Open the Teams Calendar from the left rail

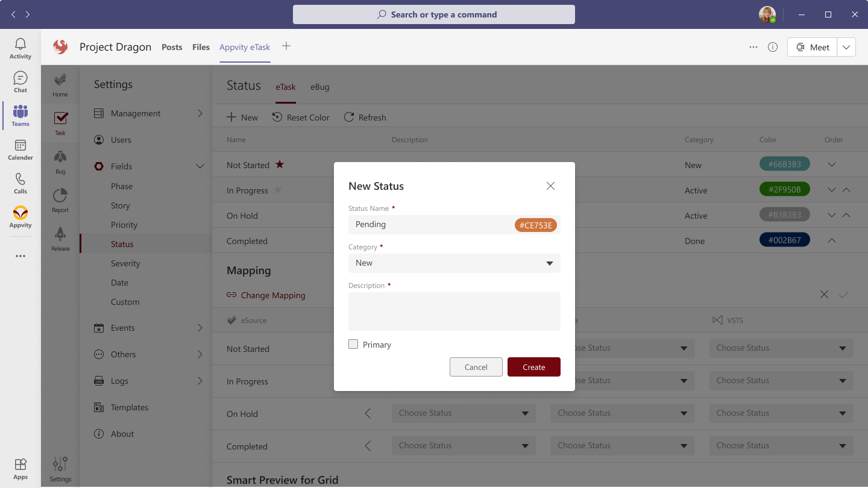pyautogui.click(x=20, y=151)
